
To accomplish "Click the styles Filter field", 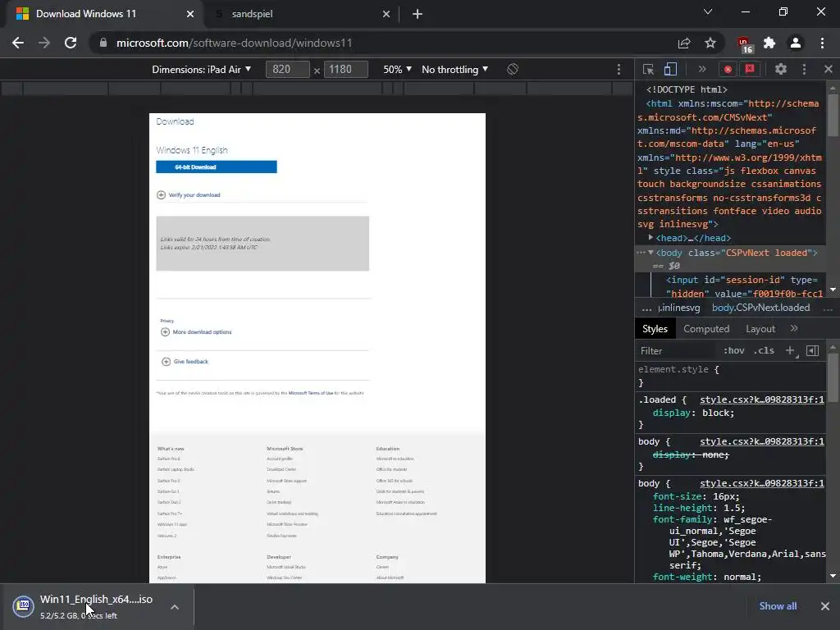I will [x=676, y=351].
